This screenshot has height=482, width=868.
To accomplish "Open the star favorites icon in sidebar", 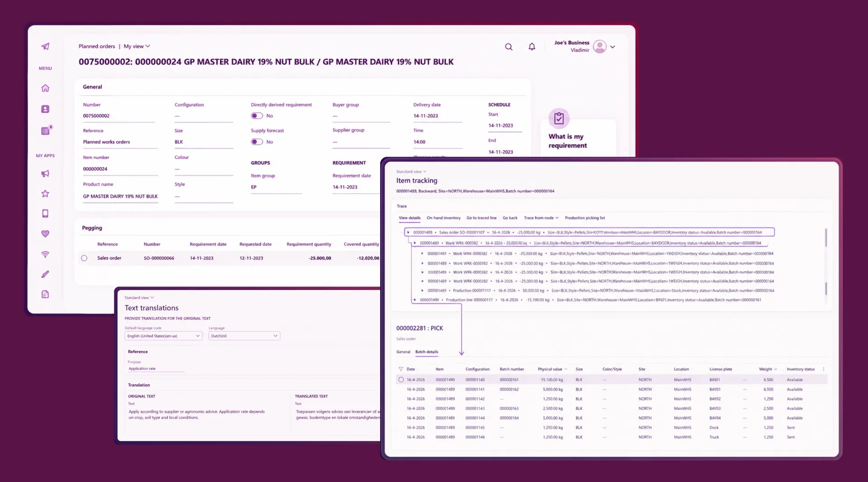I will pyautogui.click(x=45, y=194).
